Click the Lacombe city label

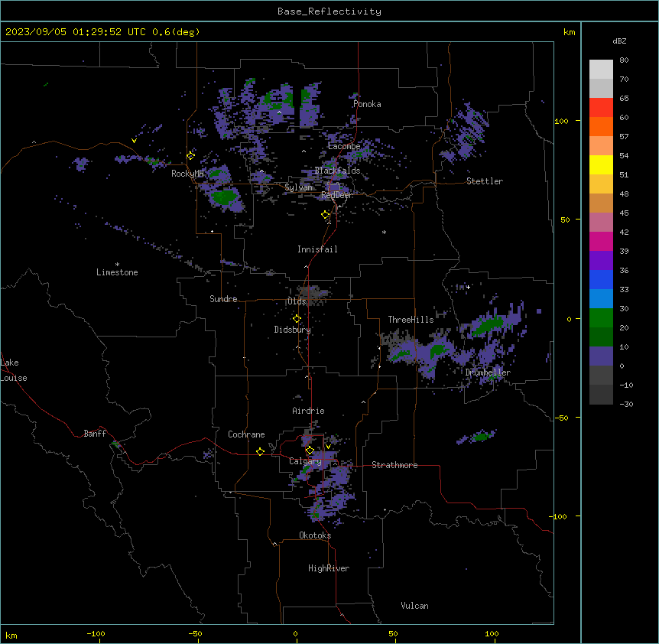click(x=344, y=146)
